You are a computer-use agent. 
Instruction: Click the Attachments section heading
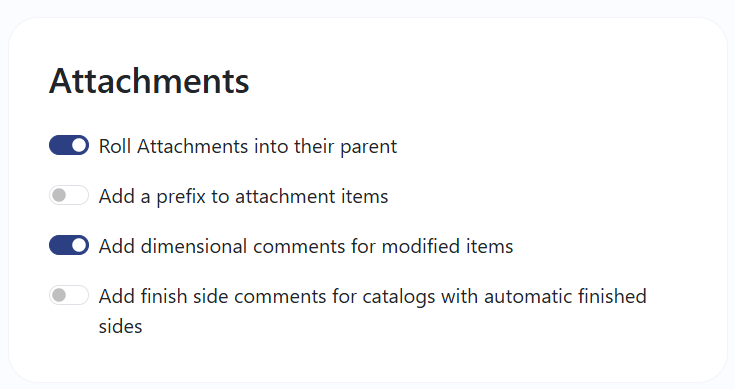click(x=149, y=81)
